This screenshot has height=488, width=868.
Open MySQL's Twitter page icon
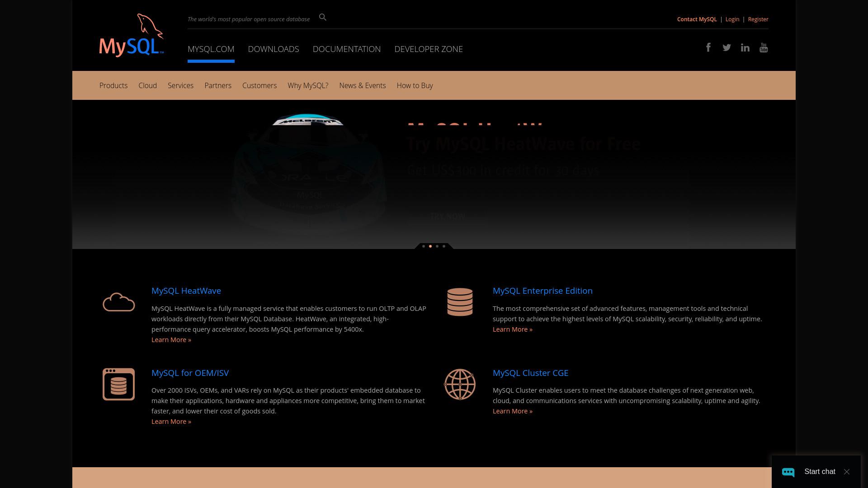[x=726, y=47]
